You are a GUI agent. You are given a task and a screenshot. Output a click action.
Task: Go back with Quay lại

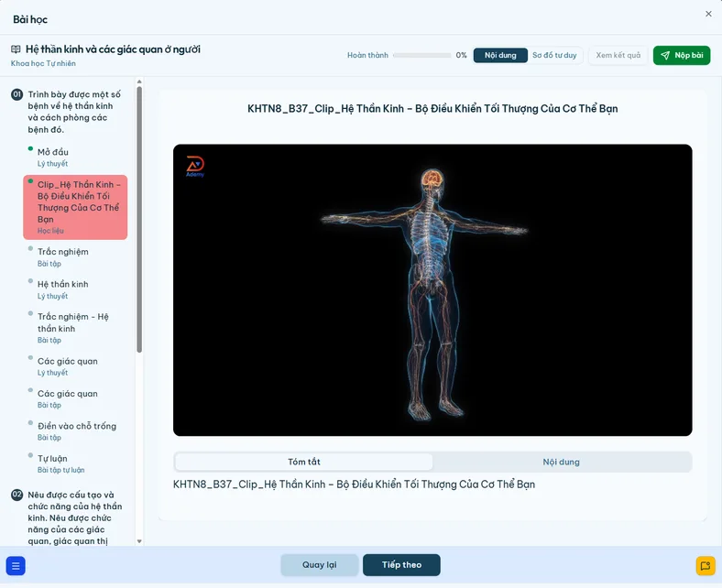tap(320, 565)
